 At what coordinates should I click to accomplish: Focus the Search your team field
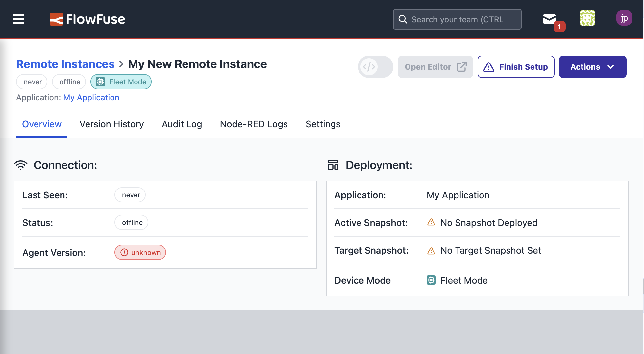pyautogui.click(x=457, y=19)
